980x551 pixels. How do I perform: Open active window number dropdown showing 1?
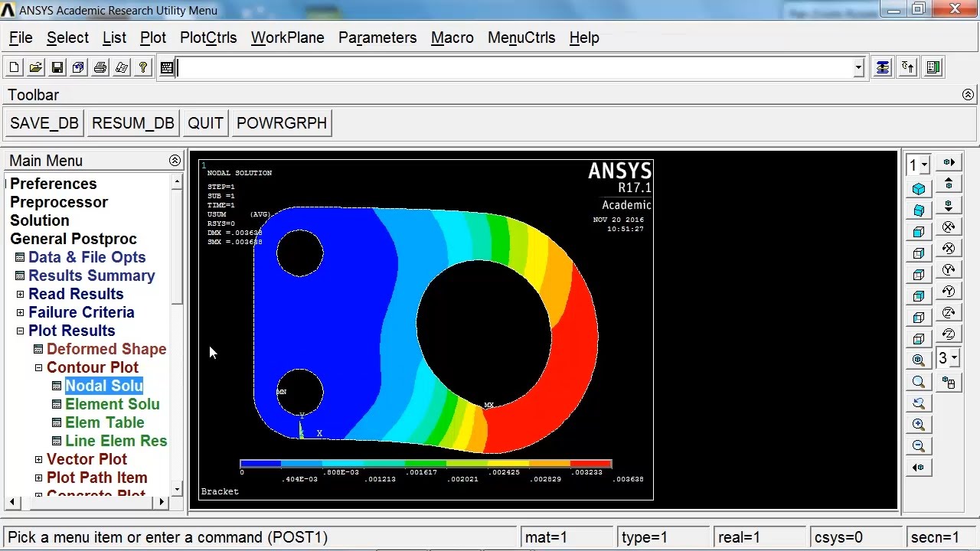point(925,165)
